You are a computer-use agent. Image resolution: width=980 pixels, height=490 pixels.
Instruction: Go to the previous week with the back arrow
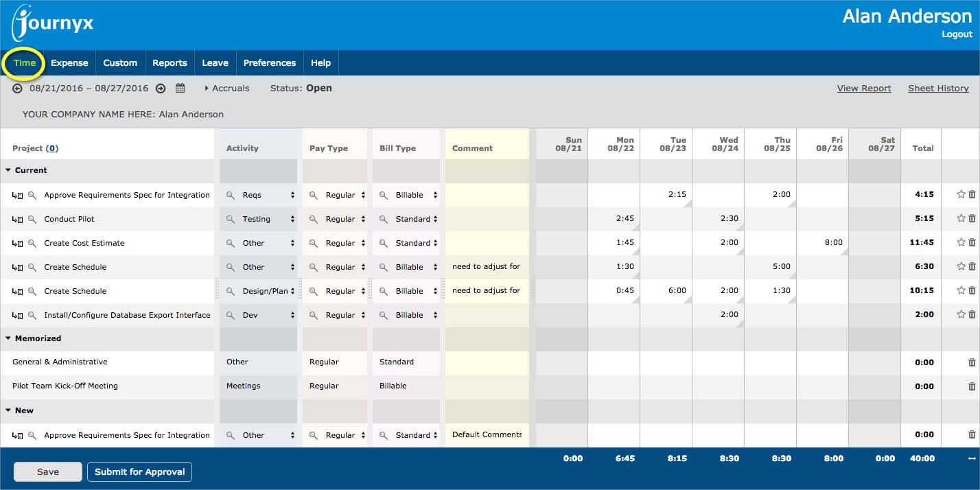16,88
